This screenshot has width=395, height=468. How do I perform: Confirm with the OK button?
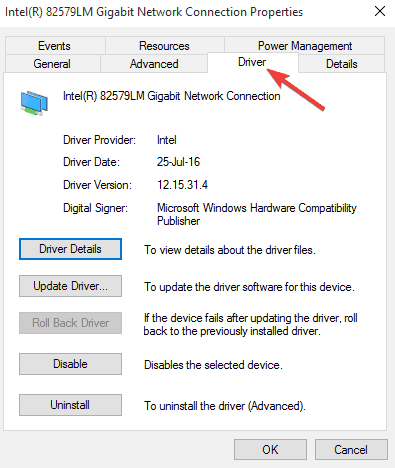pyautogui.click(x=270, y=450)
